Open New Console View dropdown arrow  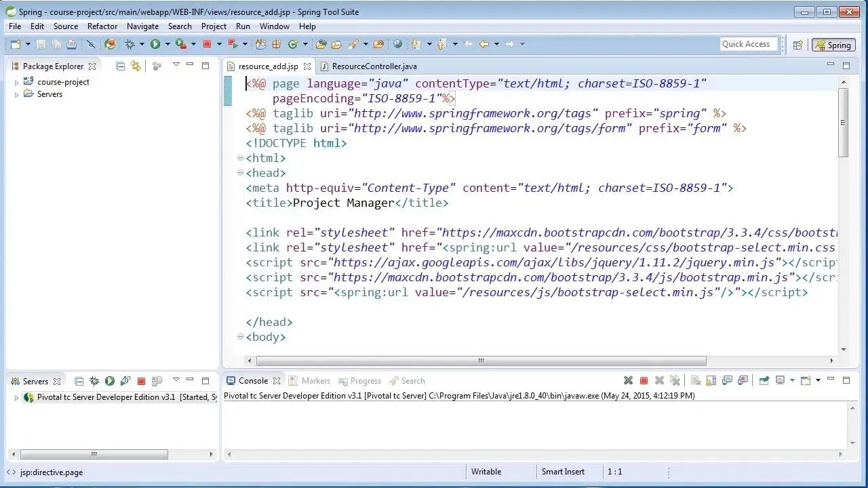(818, 381)
